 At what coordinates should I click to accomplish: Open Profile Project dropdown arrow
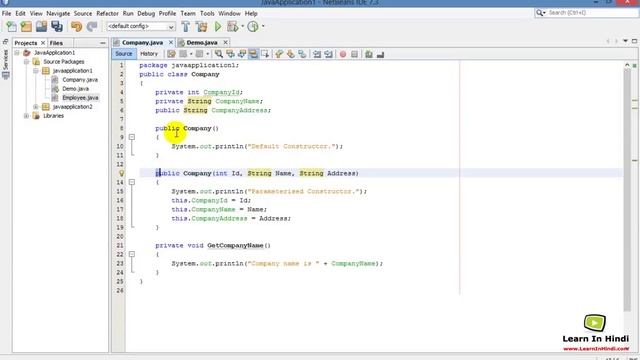(263, 27)
